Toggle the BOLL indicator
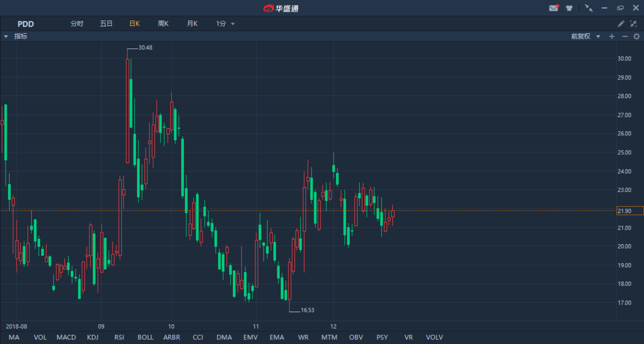Viewport: 644px width, 344px height. (145, 337)
